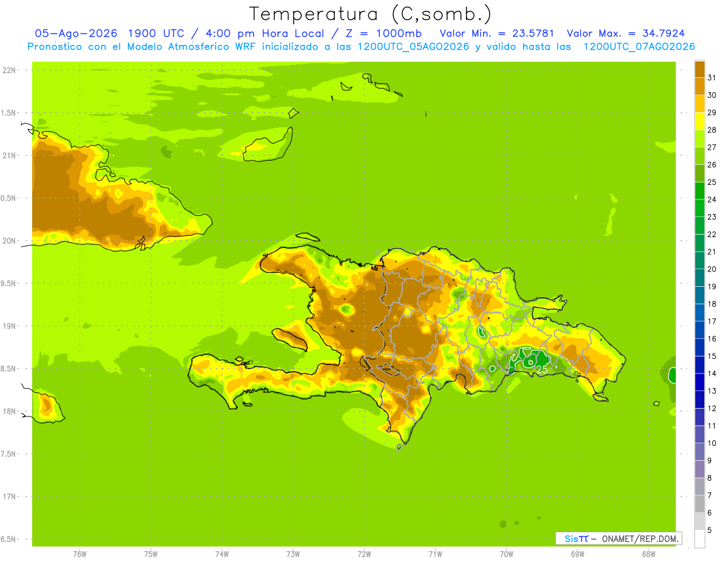
Task: Click the "21N" latitude axis label
Action: pyautogui.click(x=10, y=155)
